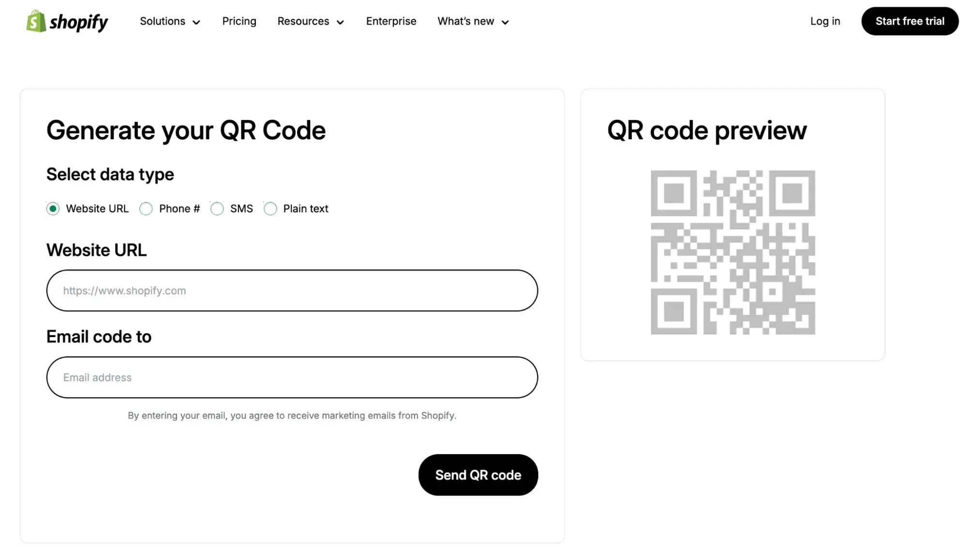The height and width of the screenshot is (560, 967).
Task: Click the Start free trial button
Action: pyautogui.click(x=910, y=21)
